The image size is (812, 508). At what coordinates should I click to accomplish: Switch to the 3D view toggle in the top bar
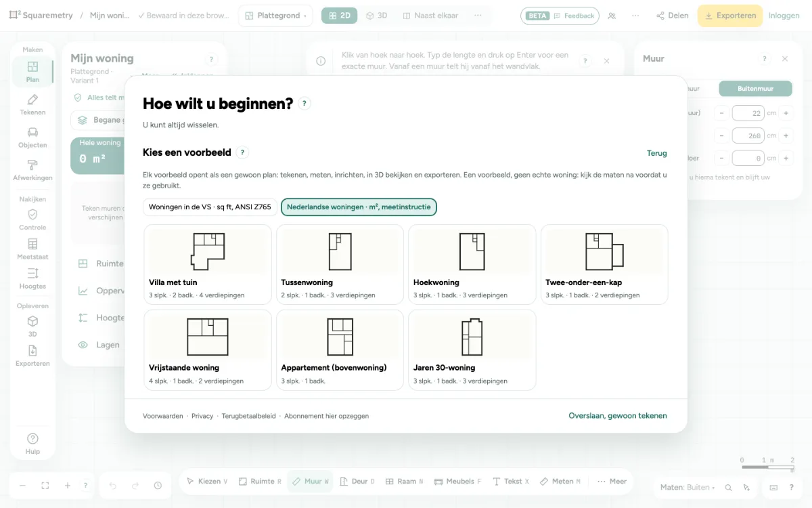tap(377, 16)
